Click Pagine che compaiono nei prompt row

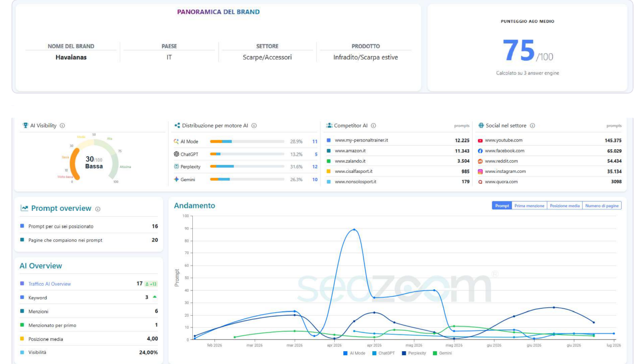click(x=89, y=240)
